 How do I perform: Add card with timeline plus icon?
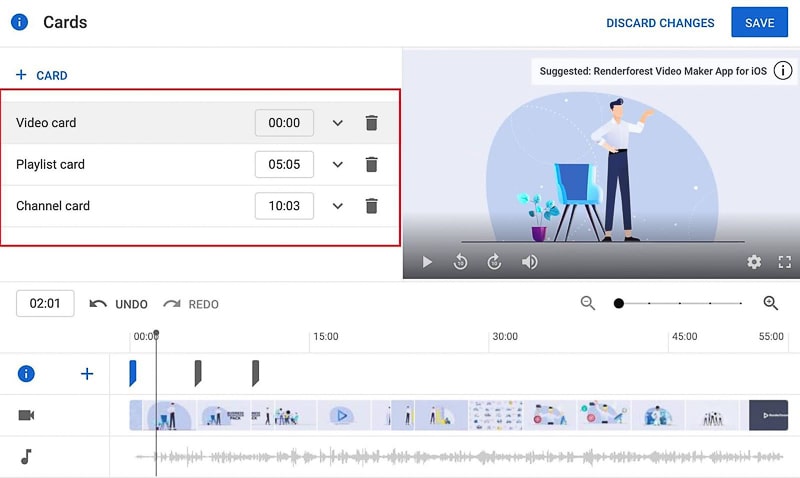coord(87,374)
